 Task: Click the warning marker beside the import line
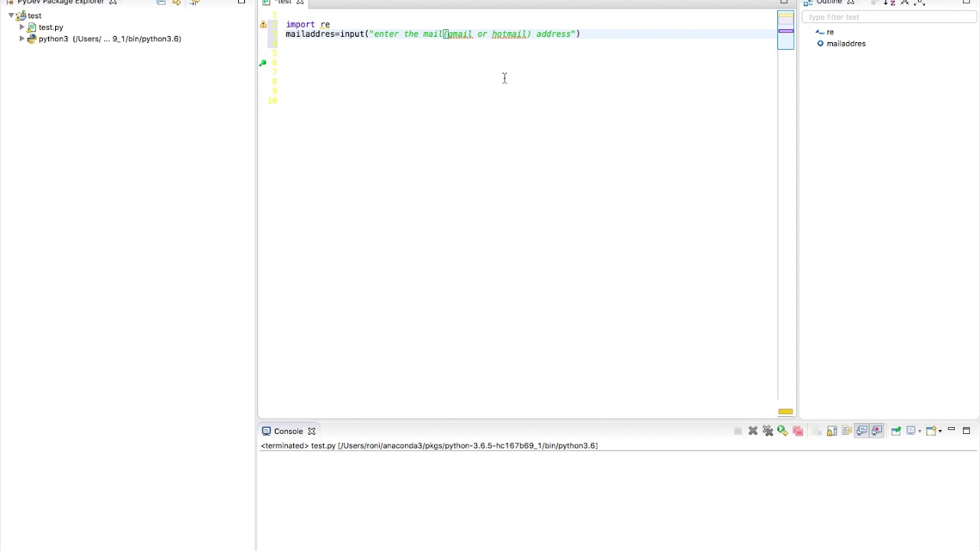[263, 24]
